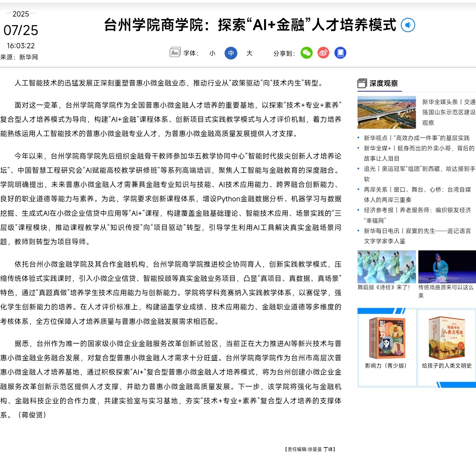Open 新华全媒头条 交通强国山东示范区 article
This screenshot has height=464, width=476.
[x=449, y=112]
